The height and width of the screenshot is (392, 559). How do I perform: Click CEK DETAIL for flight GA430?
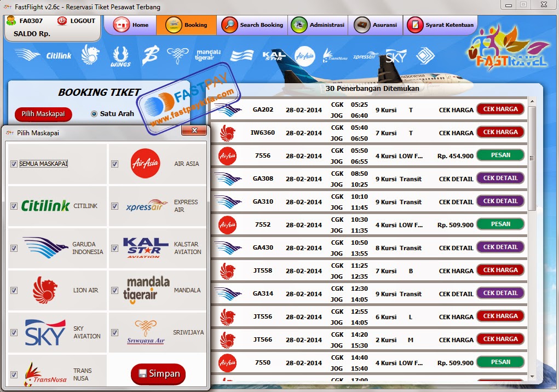500,247
